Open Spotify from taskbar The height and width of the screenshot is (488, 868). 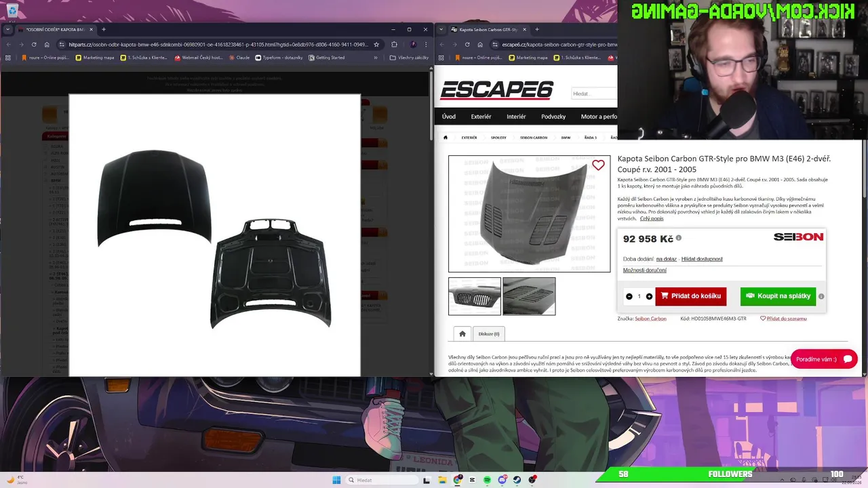(487, 480)
